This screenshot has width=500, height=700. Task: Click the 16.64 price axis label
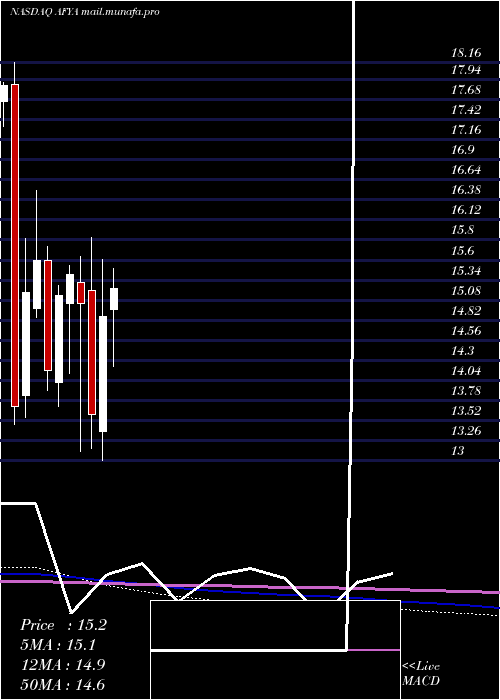(x=466, y=170)
